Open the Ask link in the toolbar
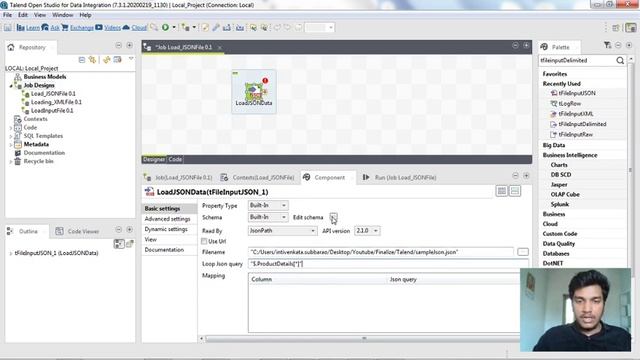Image resolution: width=640 pixels, height=360 pixels. click(55, 28)
